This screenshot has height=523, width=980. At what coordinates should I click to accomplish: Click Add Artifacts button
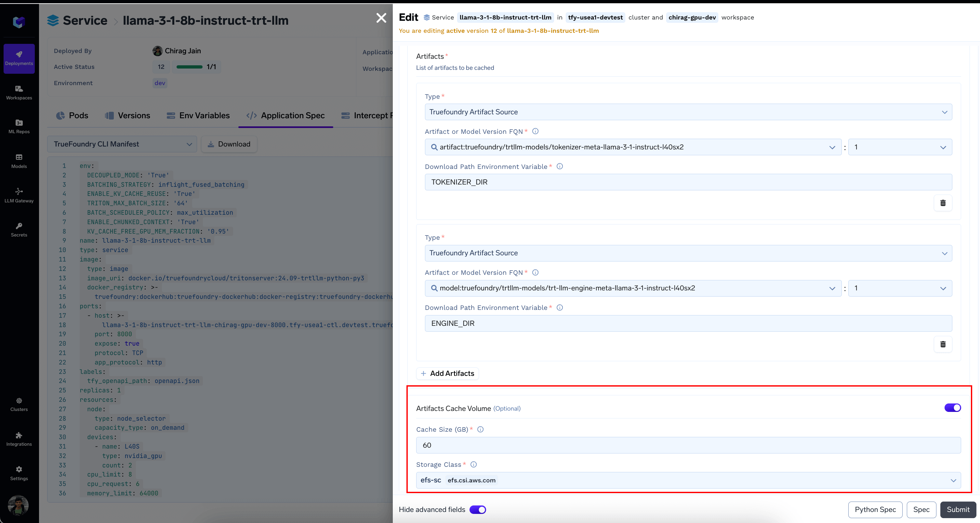point(447,374)
